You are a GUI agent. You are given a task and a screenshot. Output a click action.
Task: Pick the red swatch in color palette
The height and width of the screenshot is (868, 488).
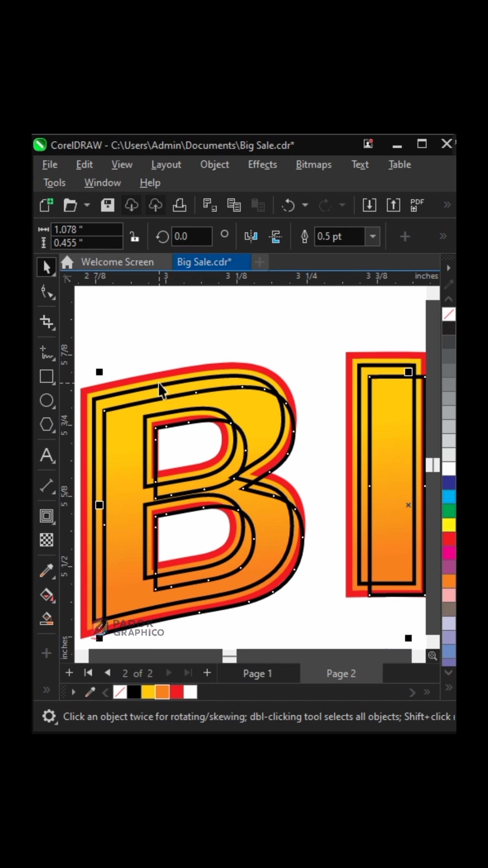tap(449, 538)
